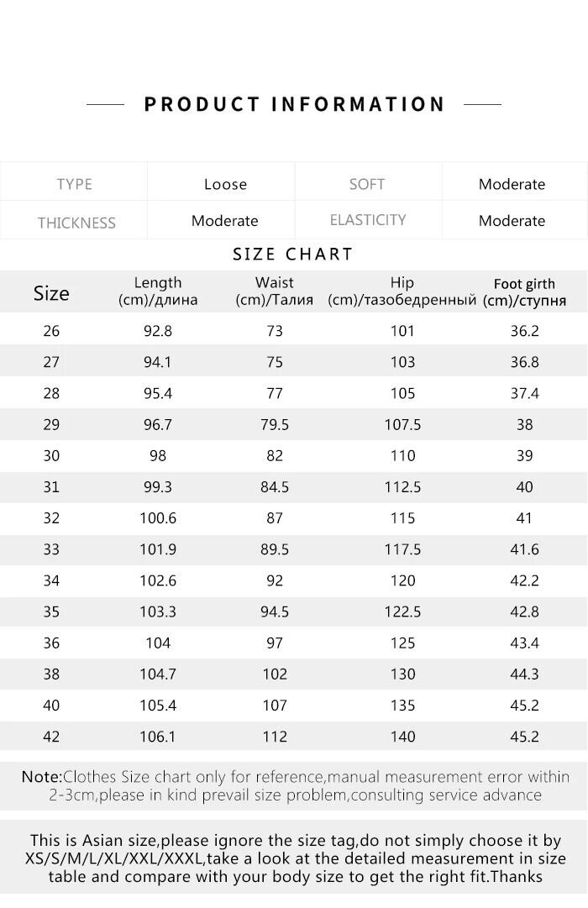Image resolution: width=588 pixels, height=908 pixels.
Task: Click the Foot girth column header
Action: point(524,292)
